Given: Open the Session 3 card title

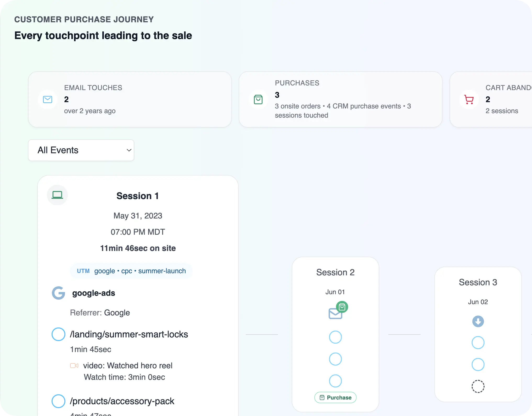Looking at the screenshot, I should tap(478, 282).
